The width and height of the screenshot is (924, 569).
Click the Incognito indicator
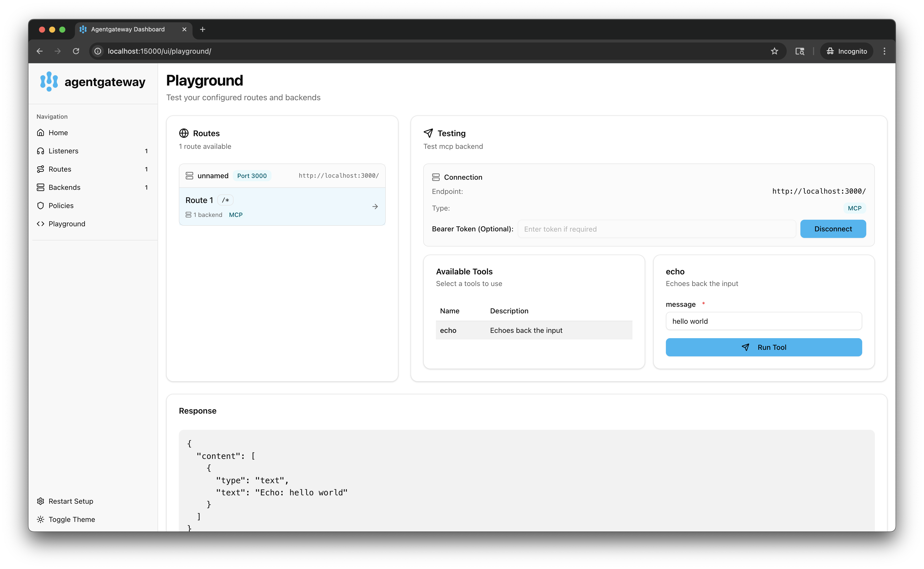[x=846, y=51]
